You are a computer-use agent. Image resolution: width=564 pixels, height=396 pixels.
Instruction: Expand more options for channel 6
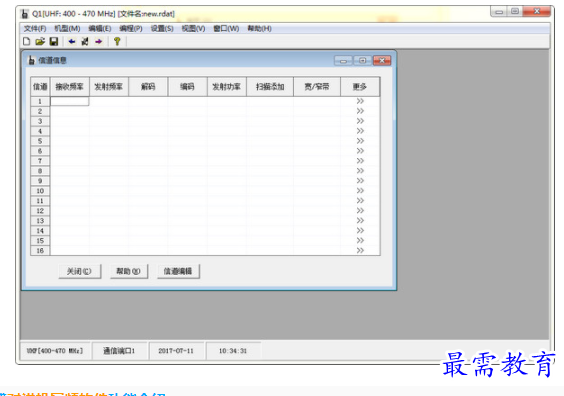tap(360, 151)
